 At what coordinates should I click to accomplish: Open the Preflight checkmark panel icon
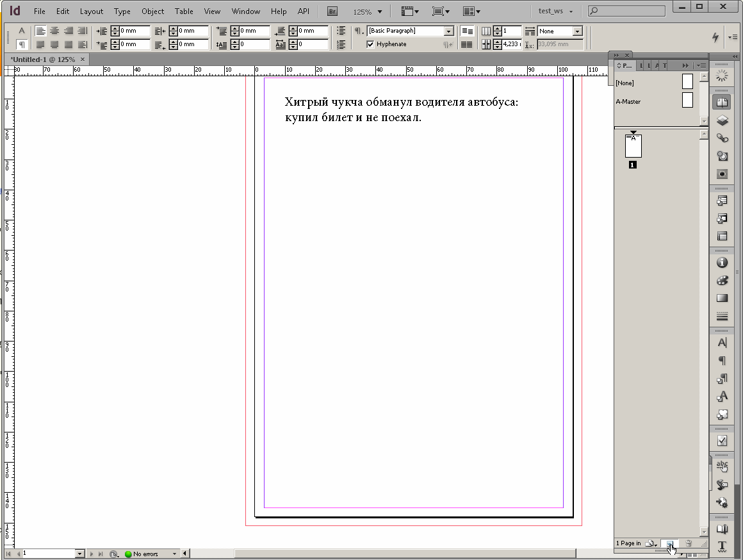[x=722, y=441]
